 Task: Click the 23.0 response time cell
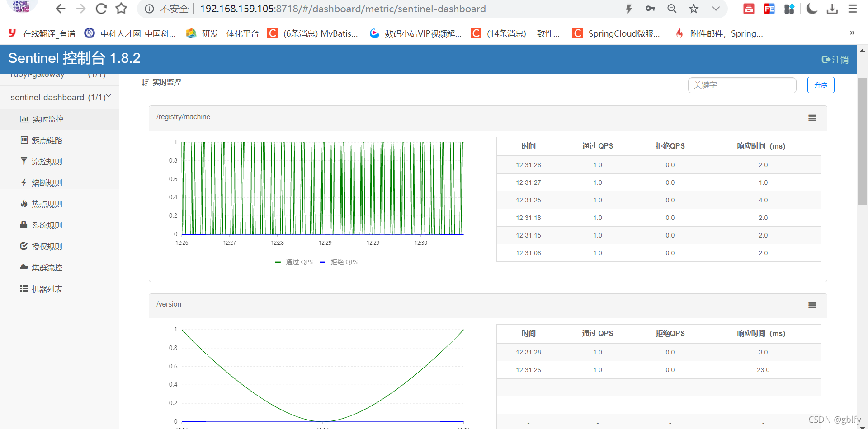pos(763,370)
